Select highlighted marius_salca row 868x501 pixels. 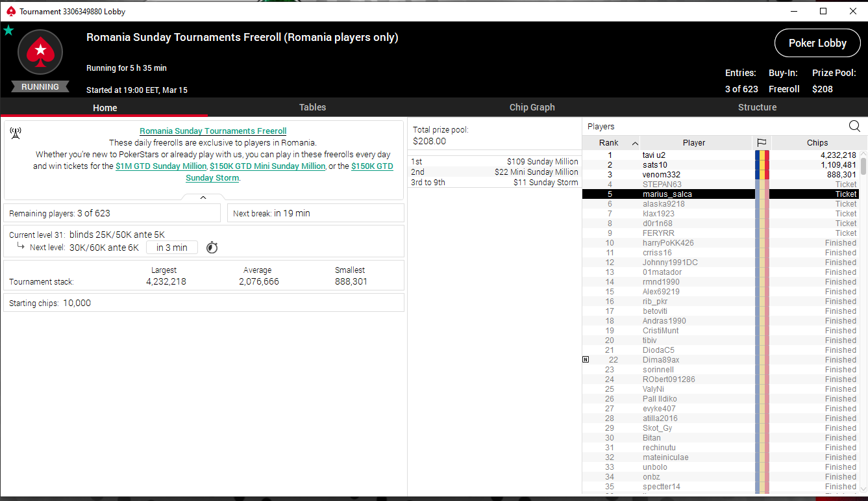721,194
